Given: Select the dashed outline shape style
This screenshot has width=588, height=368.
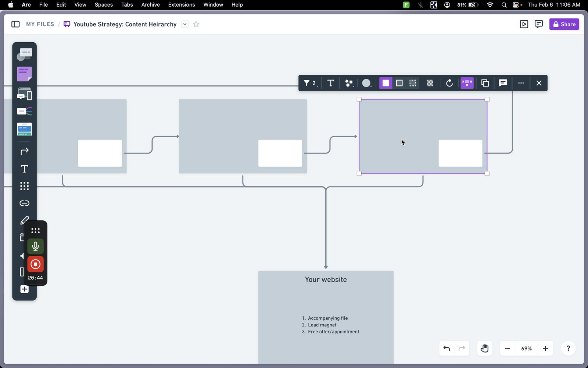Looking at the screenshot, I should [413, 83].
